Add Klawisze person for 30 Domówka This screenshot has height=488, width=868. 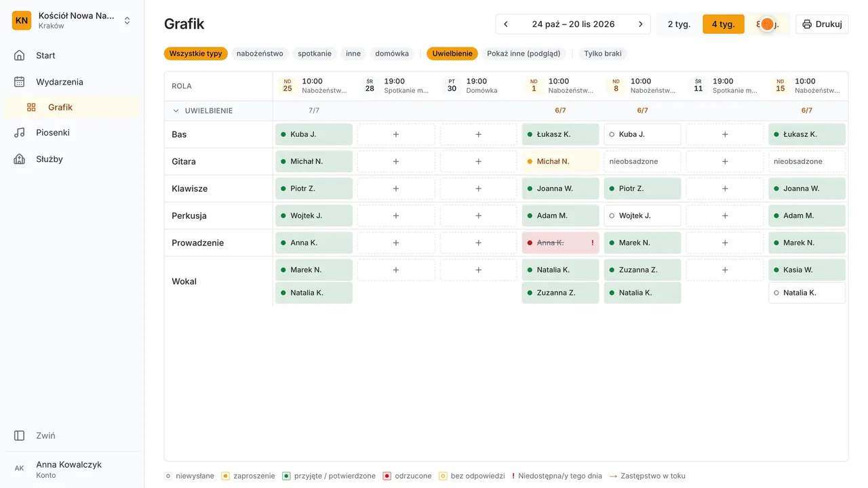pyautogui.click(x=478, y=188)
